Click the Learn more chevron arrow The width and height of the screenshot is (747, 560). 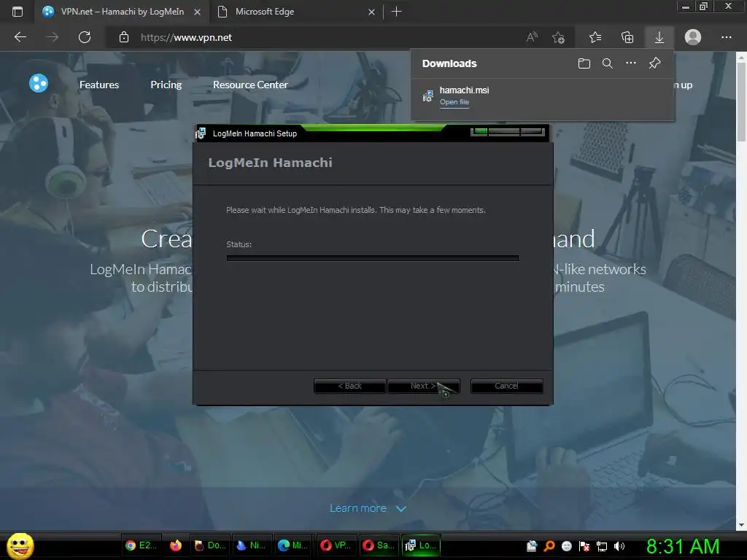coord(401,508)
